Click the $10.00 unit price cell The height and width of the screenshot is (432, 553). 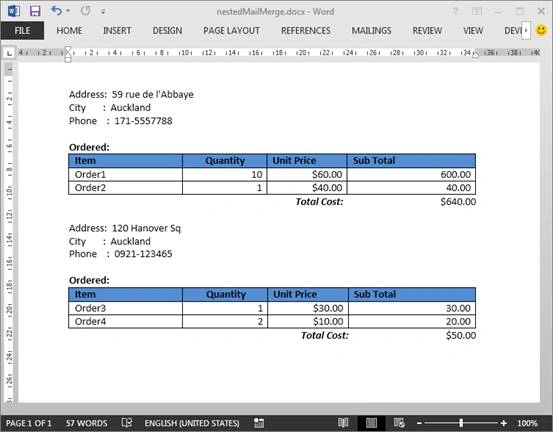click(x=308, y=322)
